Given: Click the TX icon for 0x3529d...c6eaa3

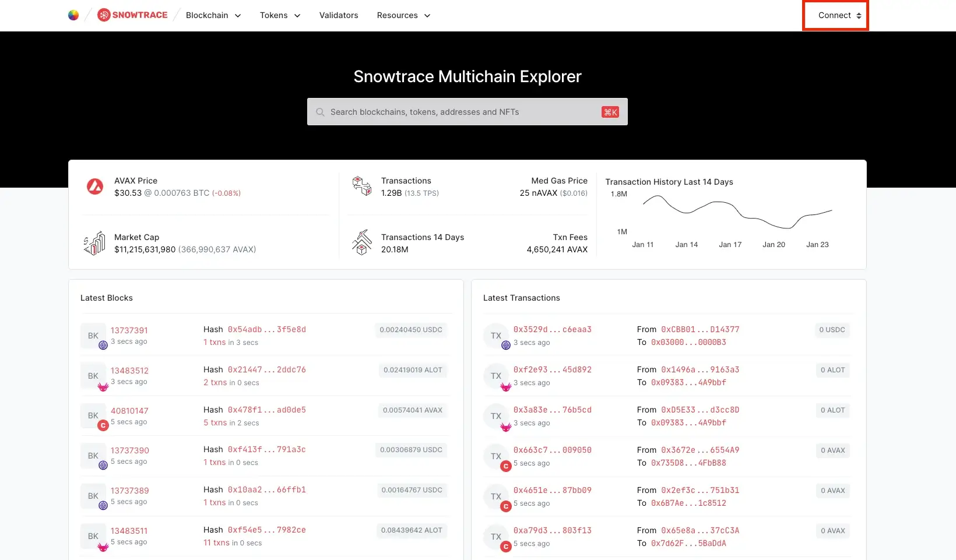Looking at the screenshot, I should [x=496, y=336].
